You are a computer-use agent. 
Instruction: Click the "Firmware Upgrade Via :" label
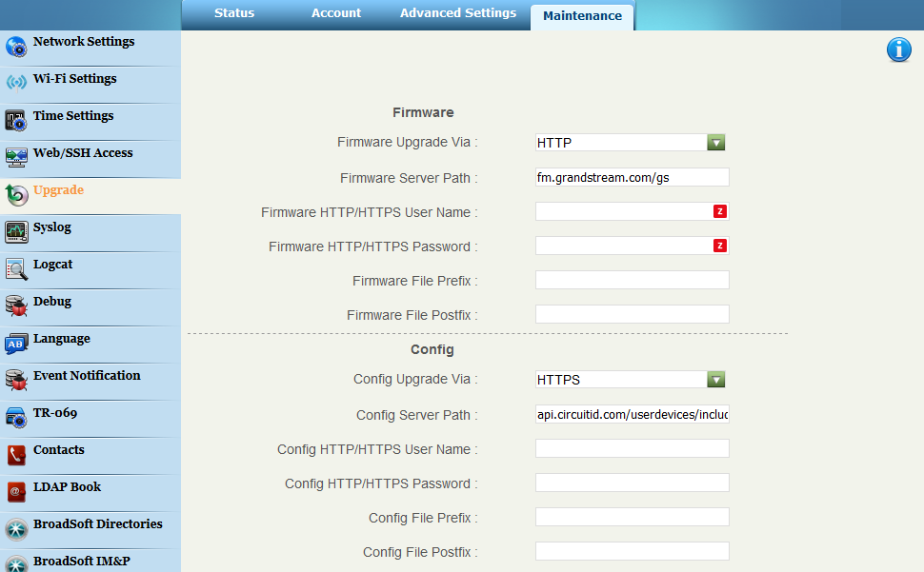[407, 143]
